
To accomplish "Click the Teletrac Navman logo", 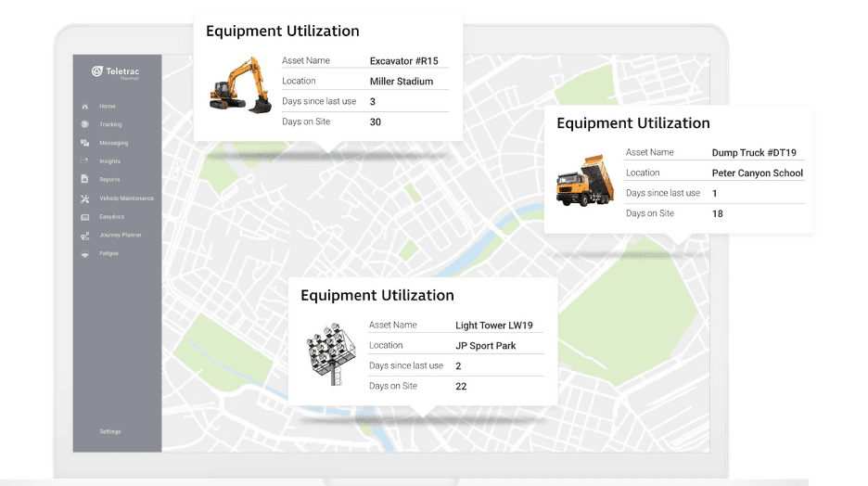I will (116, 72).
